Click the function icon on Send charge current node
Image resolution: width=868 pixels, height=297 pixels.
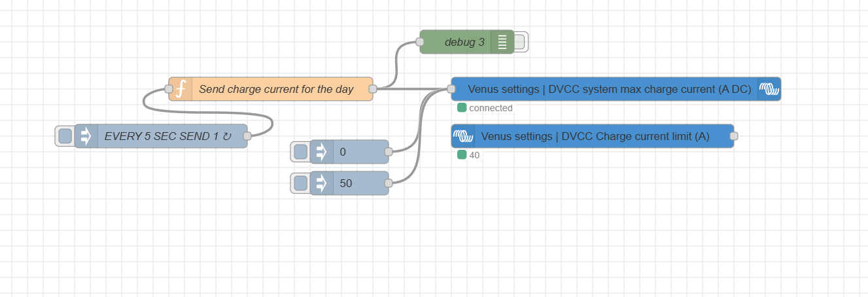pyautogui.click(x=181, y=89)
